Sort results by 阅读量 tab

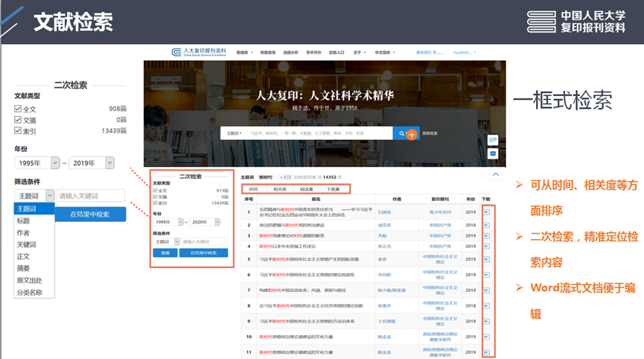[307, 189]
